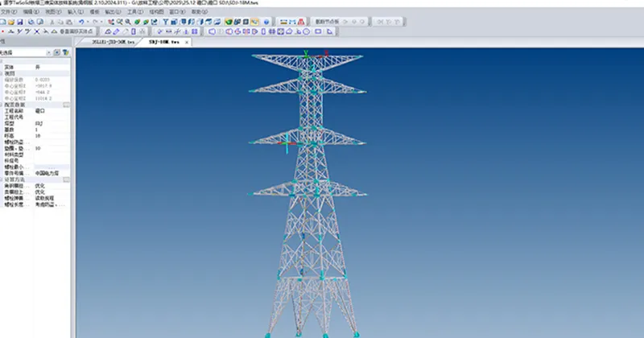Click the blue filter funnel toolbar icon
The height and width of the screenshot is (338, 644).
(x=166, y=22)
